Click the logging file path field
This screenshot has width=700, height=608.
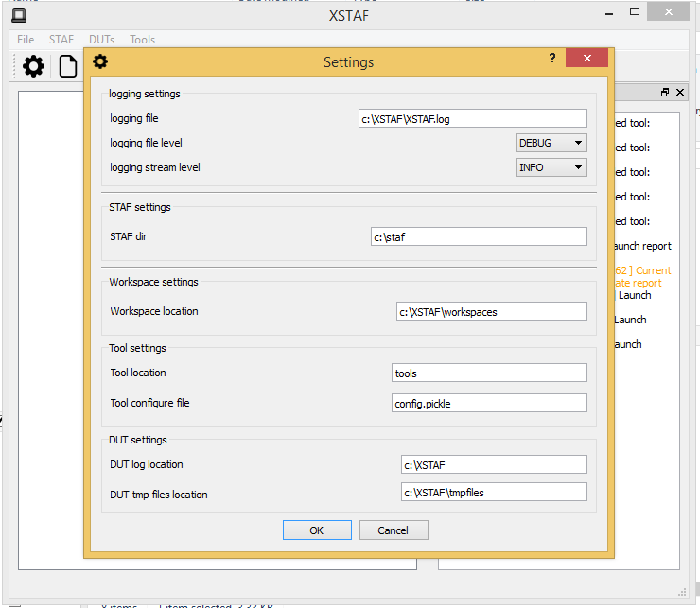point(473,118)
